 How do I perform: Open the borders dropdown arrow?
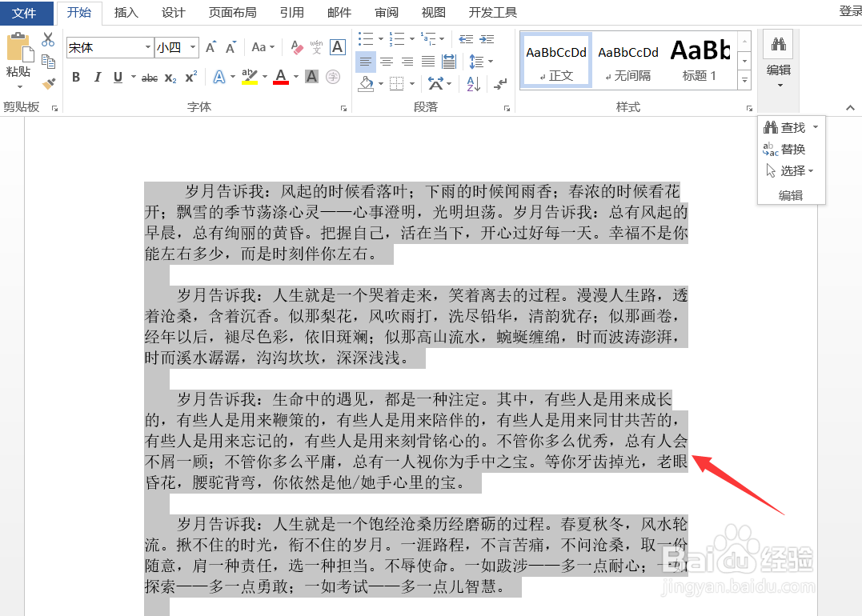coord(411,83)
